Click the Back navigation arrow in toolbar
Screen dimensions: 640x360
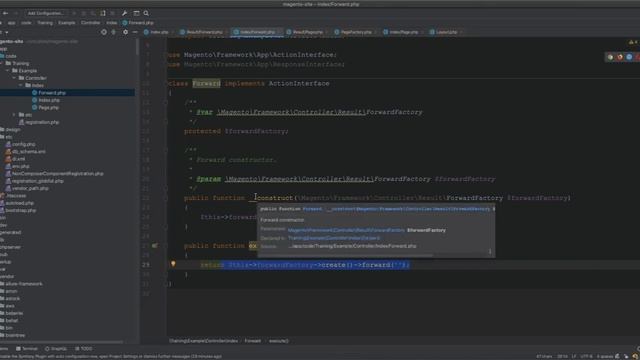click(5, 13)
